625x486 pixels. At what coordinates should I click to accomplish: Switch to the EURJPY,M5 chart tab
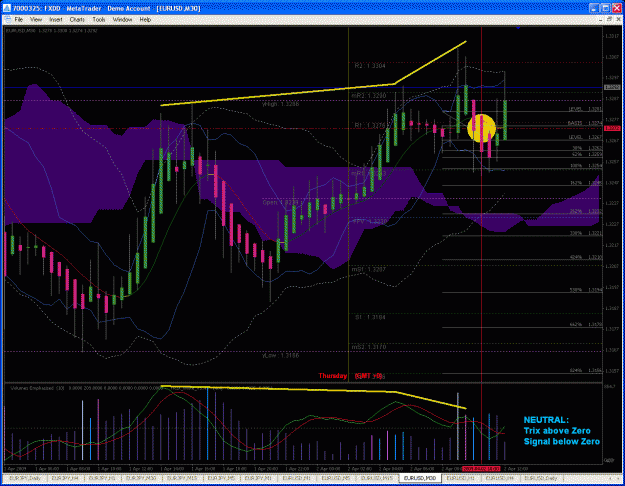(221, 478)
